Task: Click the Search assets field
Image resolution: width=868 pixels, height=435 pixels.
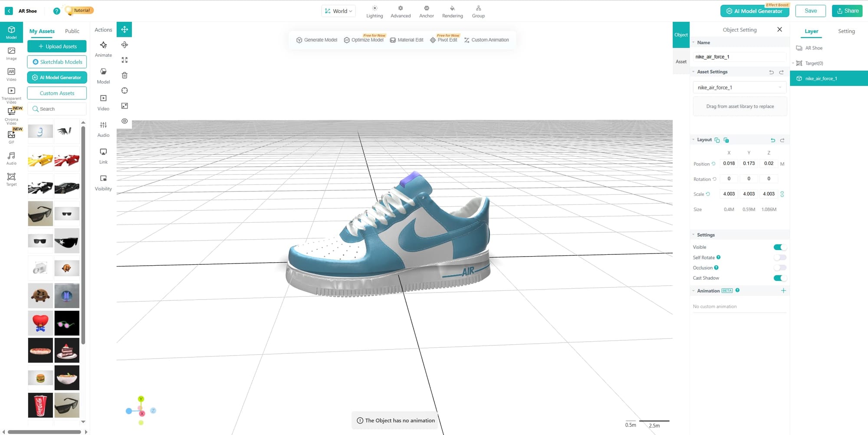Action: coord(57,109)
